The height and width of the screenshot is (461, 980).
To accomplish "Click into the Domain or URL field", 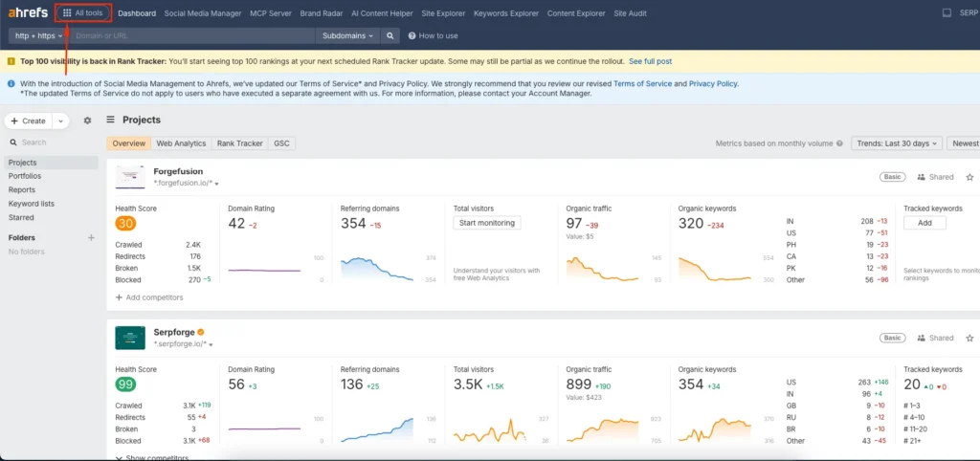I will (x=191, y=35).
